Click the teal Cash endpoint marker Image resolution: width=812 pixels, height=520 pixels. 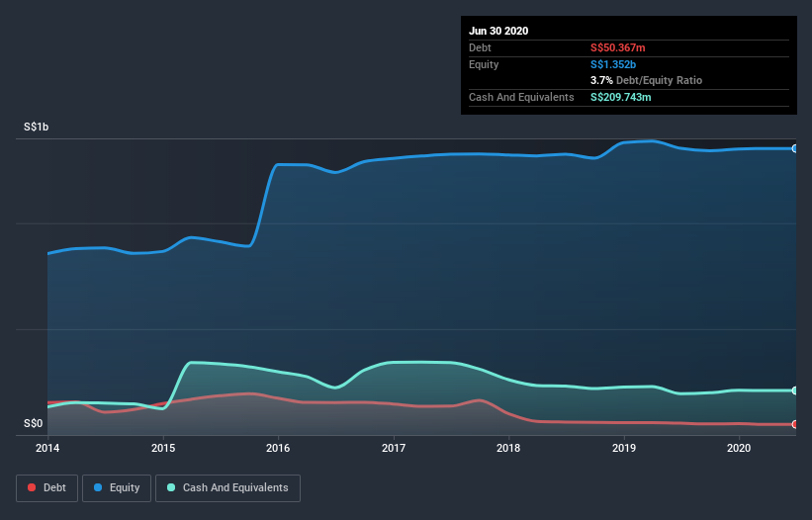[x=795, y=390]
